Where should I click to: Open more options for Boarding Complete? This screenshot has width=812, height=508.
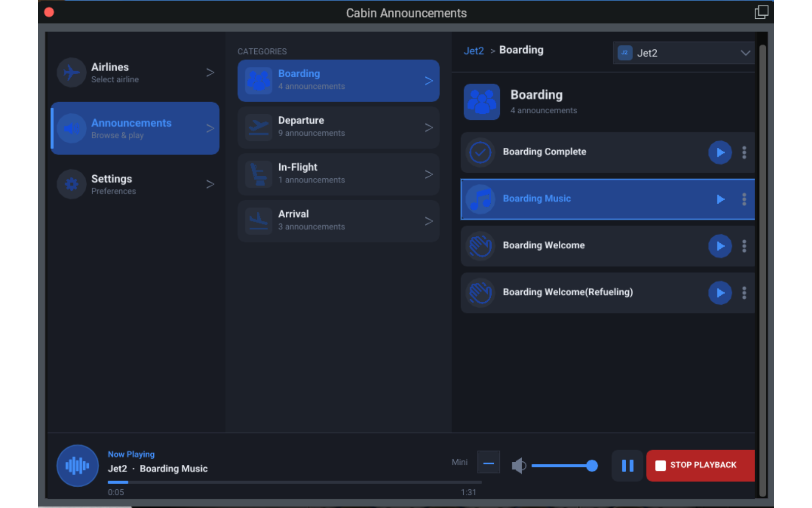(744, 152)
